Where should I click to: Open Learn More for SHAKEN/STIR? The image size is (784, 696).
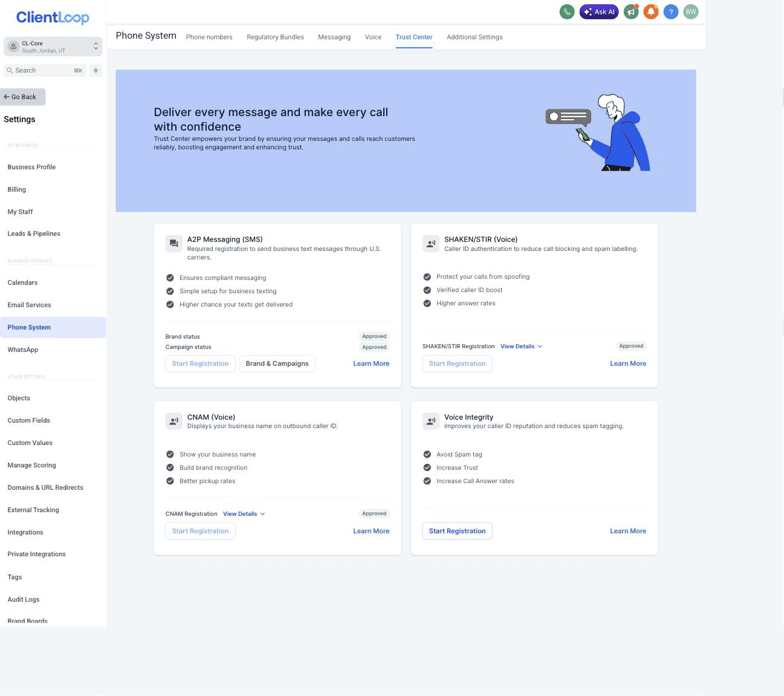pos(628,363)
